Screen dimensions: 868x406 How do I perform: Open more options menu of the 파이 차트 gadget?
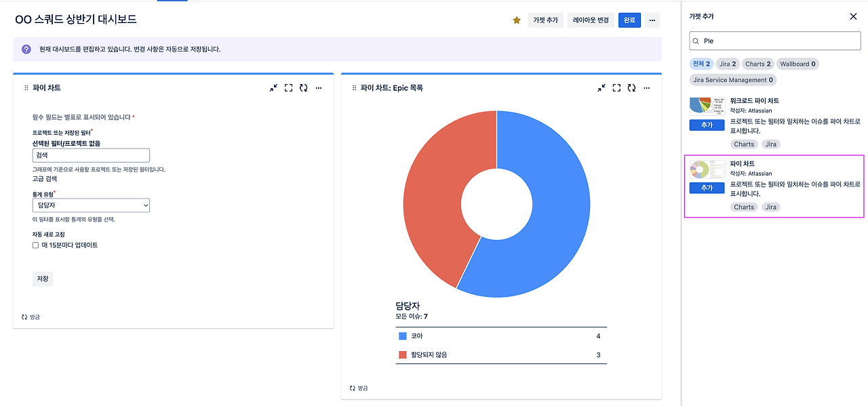point(318,87)
